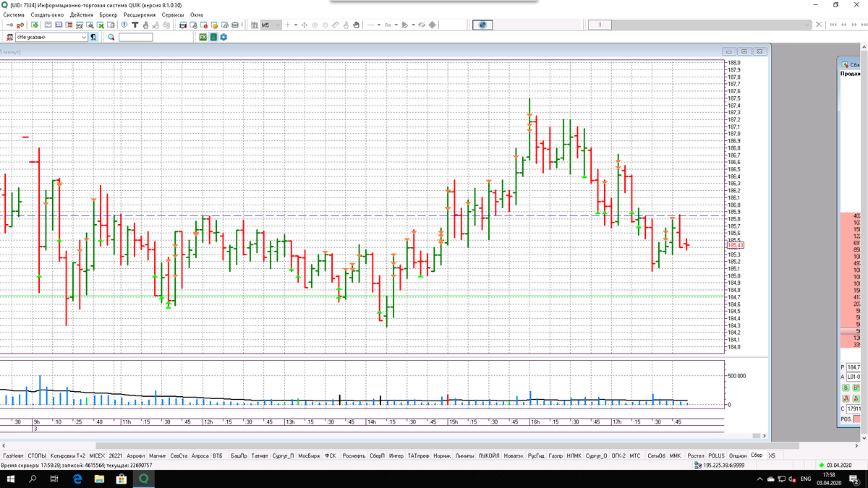Click the 185,43 current price label

(x=735, y=245)
